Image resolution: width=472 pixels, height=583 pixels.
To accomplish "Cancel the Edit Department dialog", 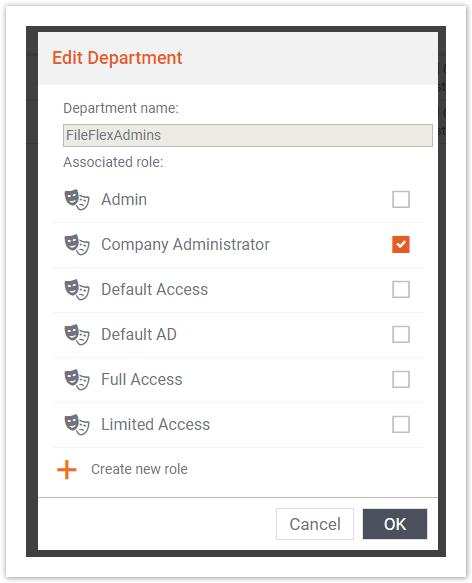I will (x=315, y=524).
